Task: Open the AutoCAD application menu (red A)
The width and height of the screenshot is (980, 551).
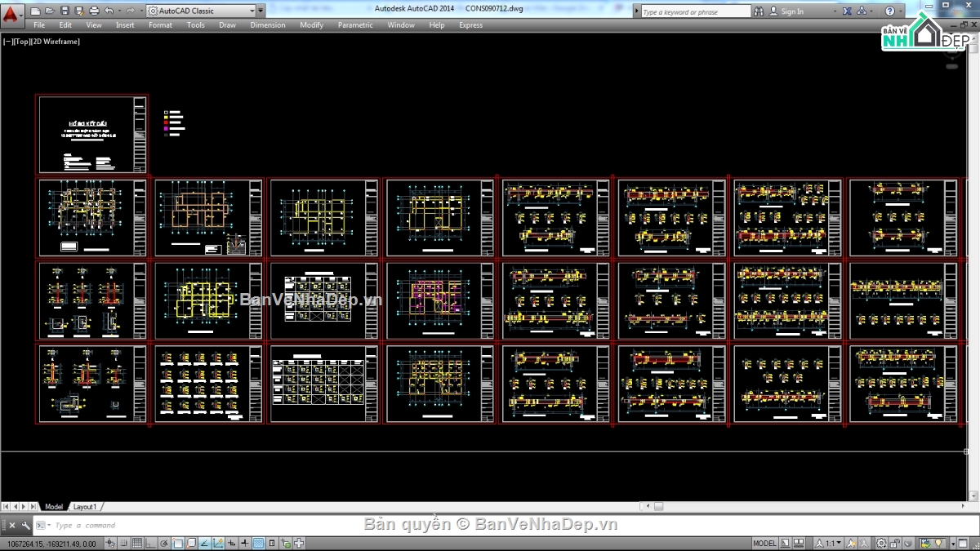Action: click(11, 11)
